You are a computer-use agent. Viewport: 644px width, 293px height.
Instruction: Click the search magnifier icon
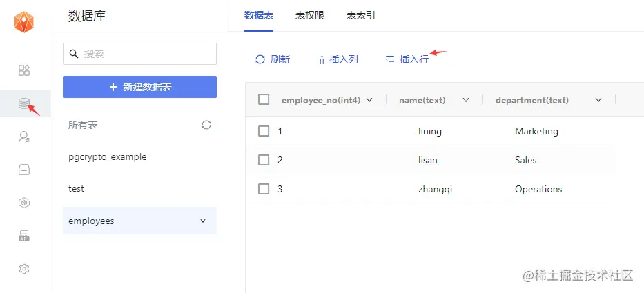pos(74,54)
